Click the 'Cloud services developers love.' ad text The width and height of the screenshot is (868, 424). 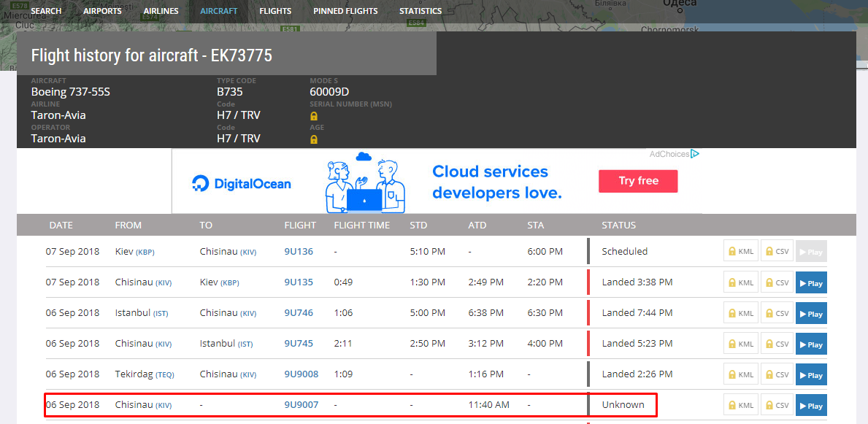point(497,182)
